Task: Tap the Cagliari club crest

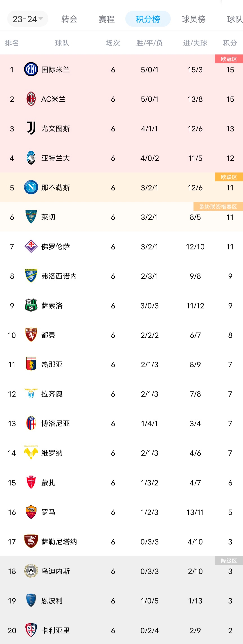Action: pyautogui.click(x=31, y=630)
